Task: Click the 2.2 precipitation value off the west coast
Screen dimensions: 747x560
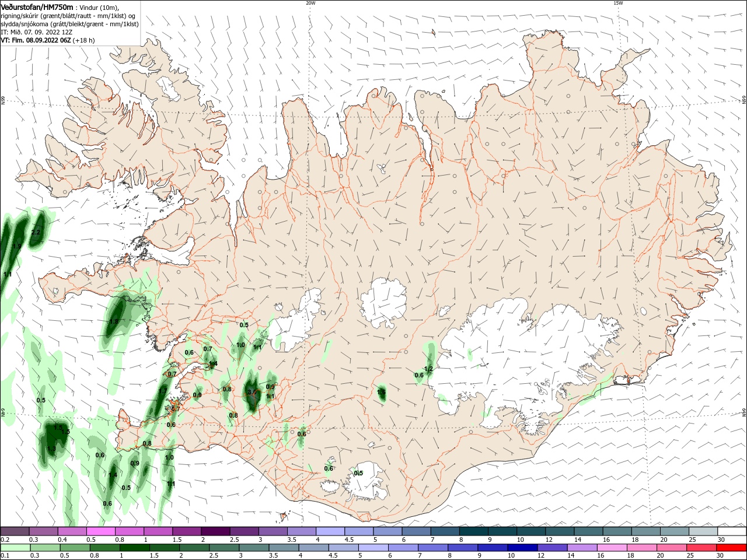Action: coord(36,232)
